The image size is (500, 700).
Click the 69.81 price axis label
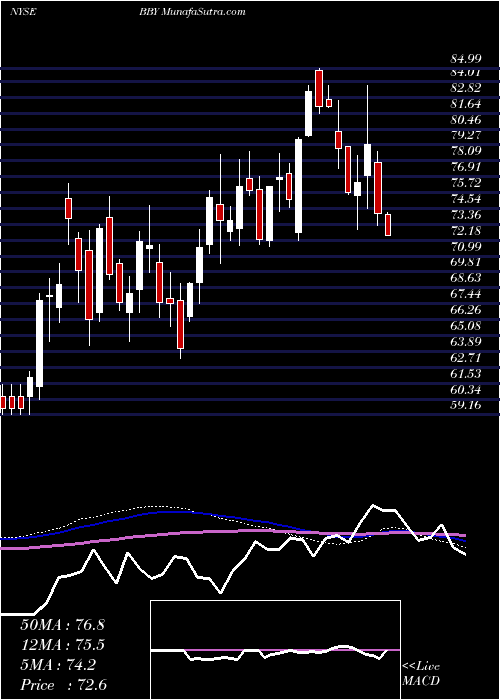pyautogui.click(x=465, y=262)
